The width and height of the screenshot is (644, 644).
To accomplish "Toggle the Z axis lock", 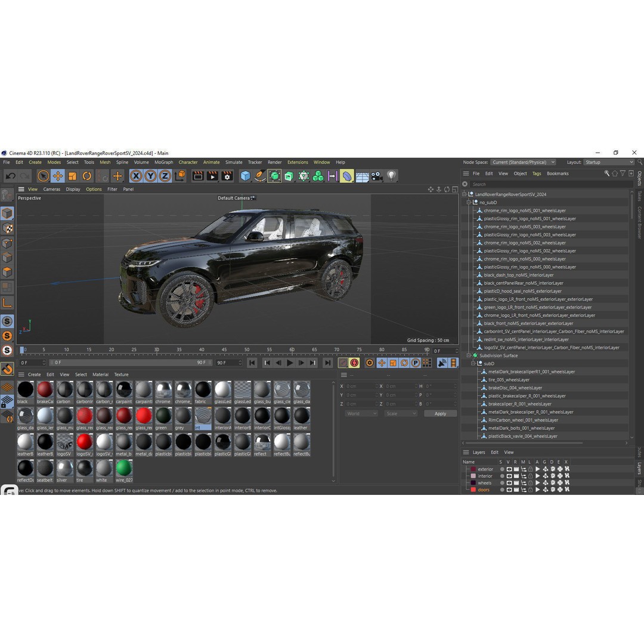I will [x=165, y=176].
